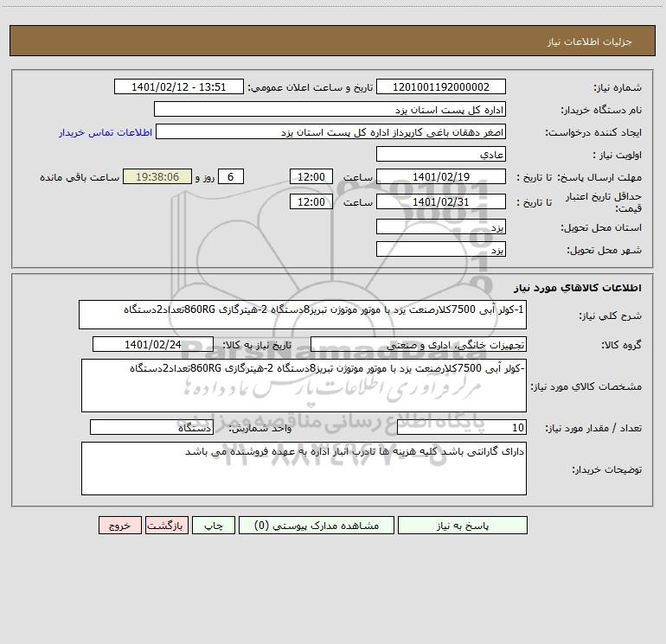Click the مشخصات کالای مورد نیاز label

[586, 386]
